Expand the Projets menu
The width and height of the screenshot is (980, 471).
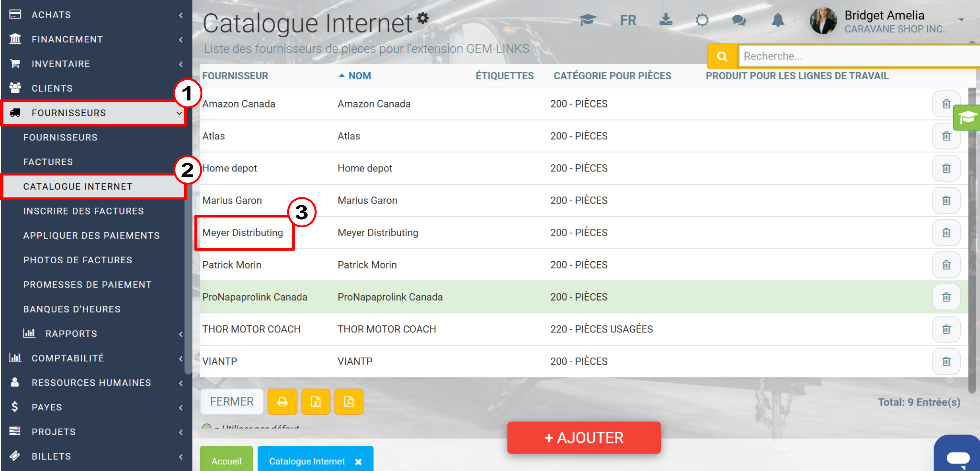(x=96, y=432)
